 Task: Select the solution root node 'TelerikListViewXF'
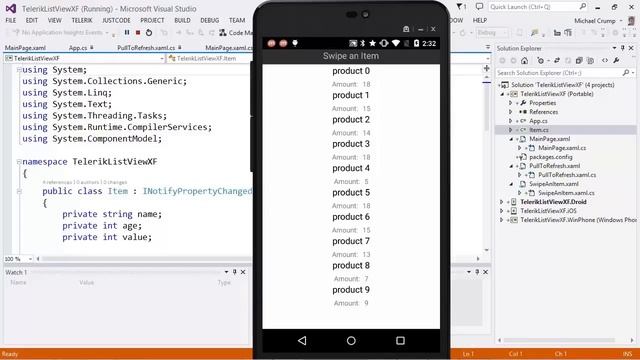tap(562, 85)
